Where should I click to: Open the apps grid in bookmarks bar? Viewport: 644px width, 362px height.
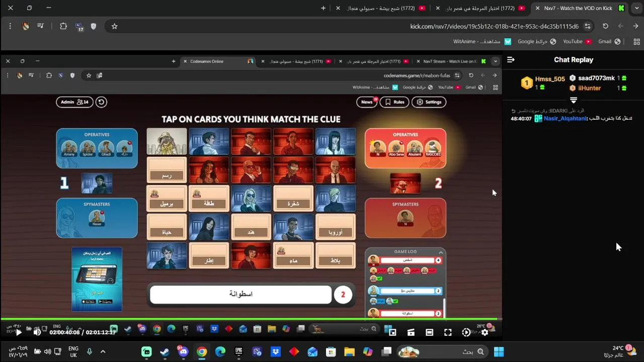(x=636, y=42)
